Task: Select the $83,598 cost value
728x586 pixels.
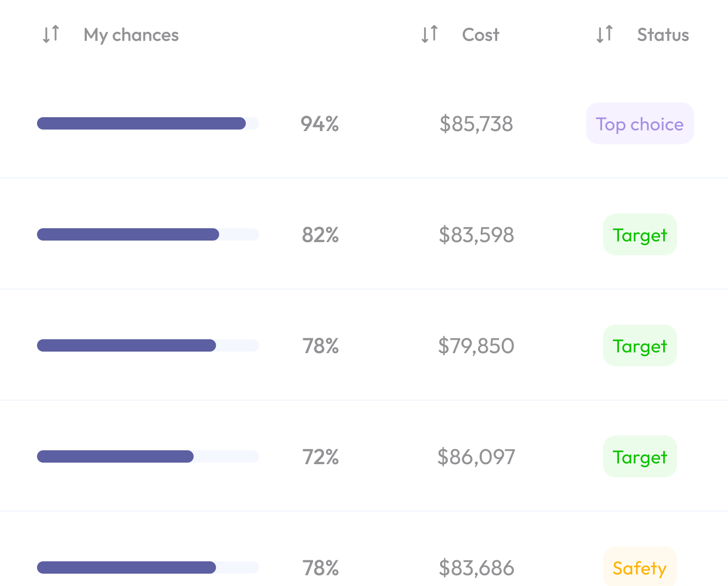Action: (x=476, y=235)
